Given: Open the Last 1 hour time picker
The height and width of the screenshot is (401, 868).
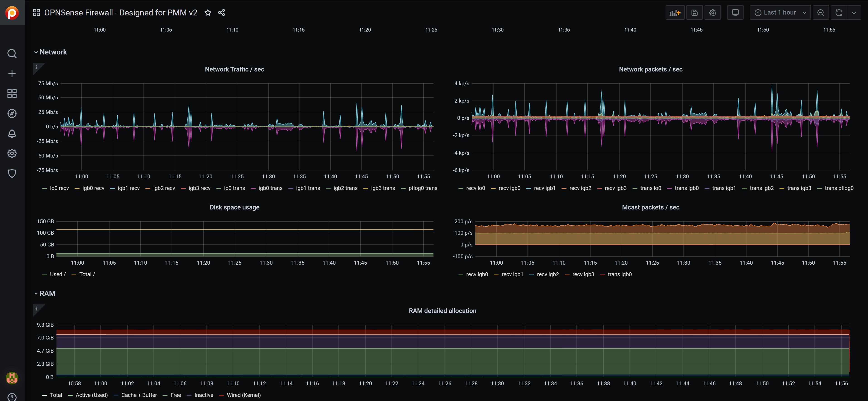Looking at the screenshot, I should [x=780, y=13].
